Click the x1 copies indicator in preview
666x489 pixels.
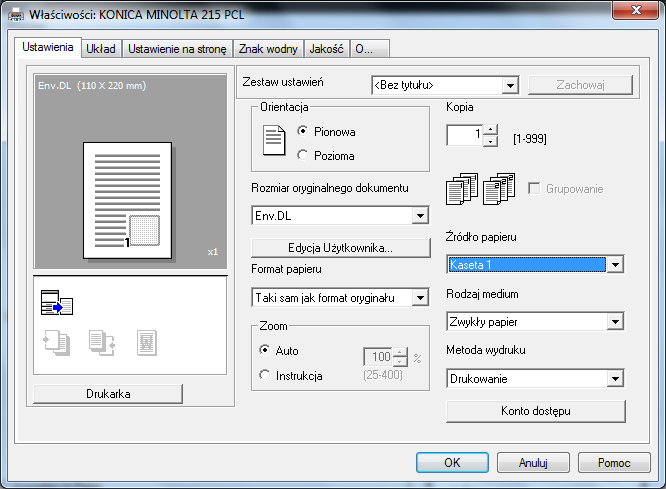[213, 252]
